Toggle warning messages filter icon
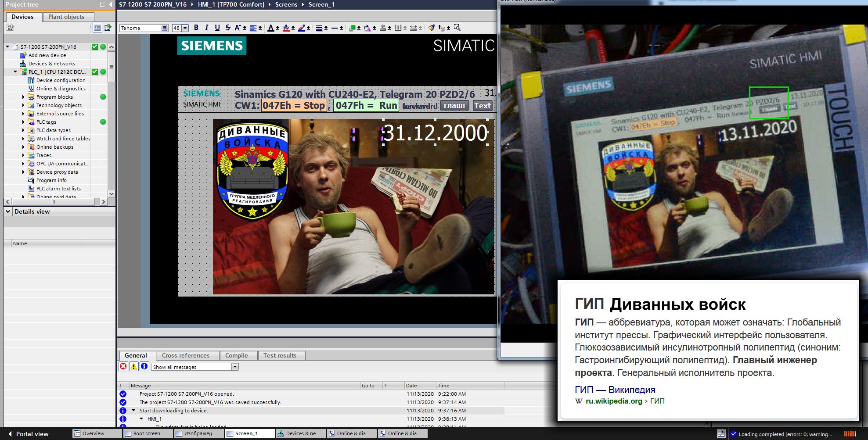Screen dimensions: 868x440 pos(134,366)
